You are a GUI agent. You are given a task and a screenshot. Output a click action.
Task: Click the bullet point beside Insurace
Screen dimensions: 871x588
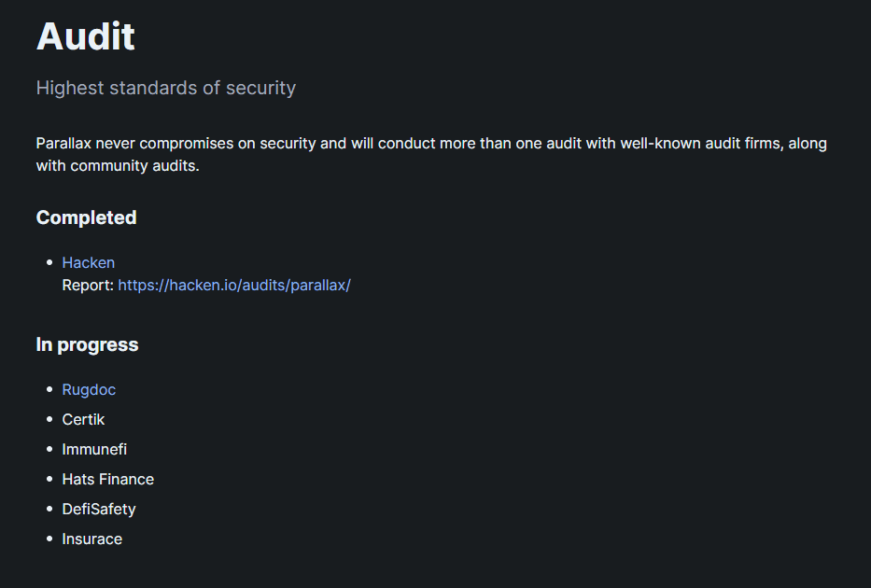[x=49, y=539]
